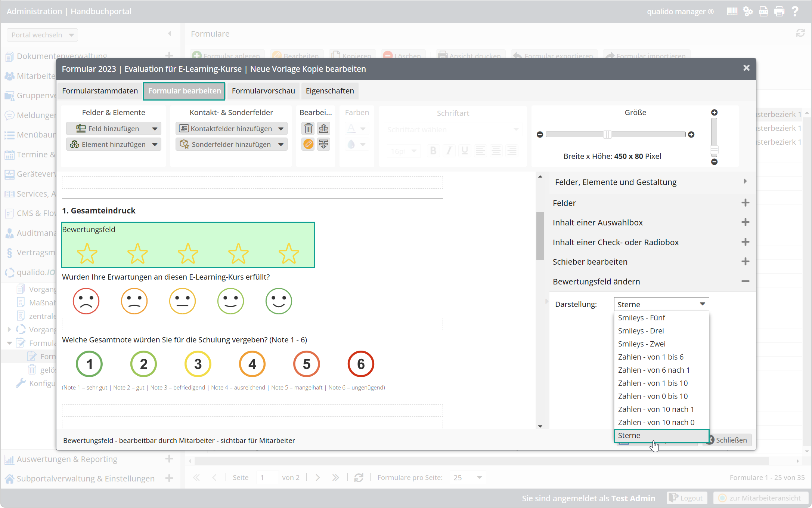
Task: Click the minus icon left of width slider
Action: click(540, 135)
